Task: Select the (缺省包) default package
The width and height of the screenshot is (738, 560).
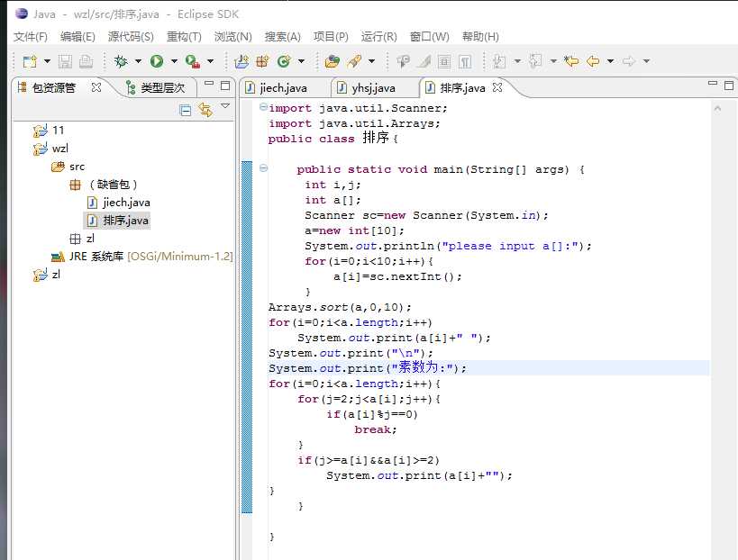Action: (104, 185)
